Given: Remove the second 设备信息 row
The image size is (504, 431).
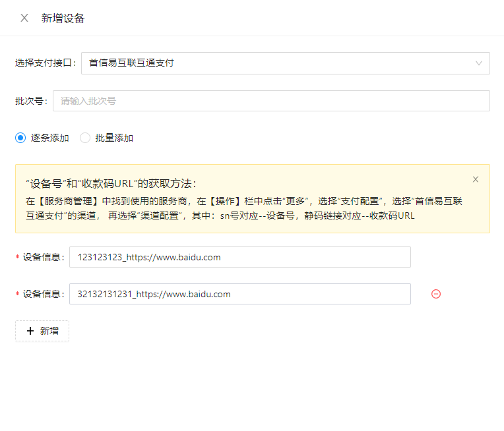Looking at the screenshot, I should click(x=435, y=294).
